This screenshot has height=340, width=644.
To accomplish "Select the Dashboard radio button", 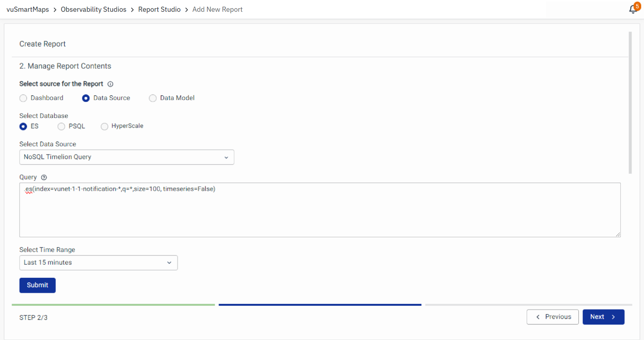I will (23, 98).
